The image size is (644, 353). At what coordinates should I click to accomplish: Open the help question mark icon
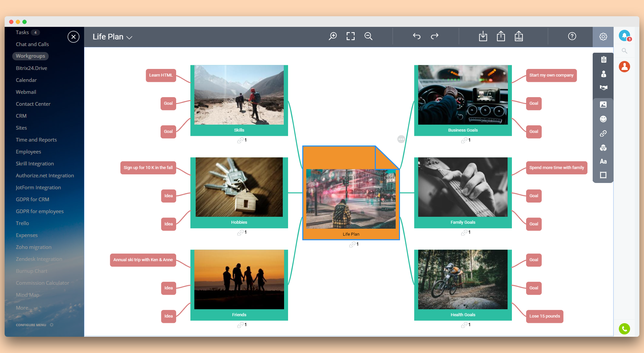click(572, 36)
